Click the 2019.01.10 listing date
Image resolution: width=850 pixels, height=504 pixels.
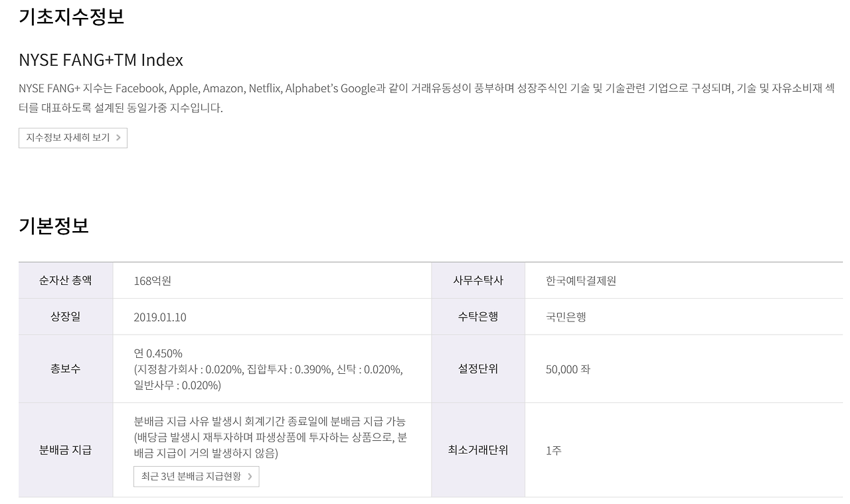coord(159,317)
